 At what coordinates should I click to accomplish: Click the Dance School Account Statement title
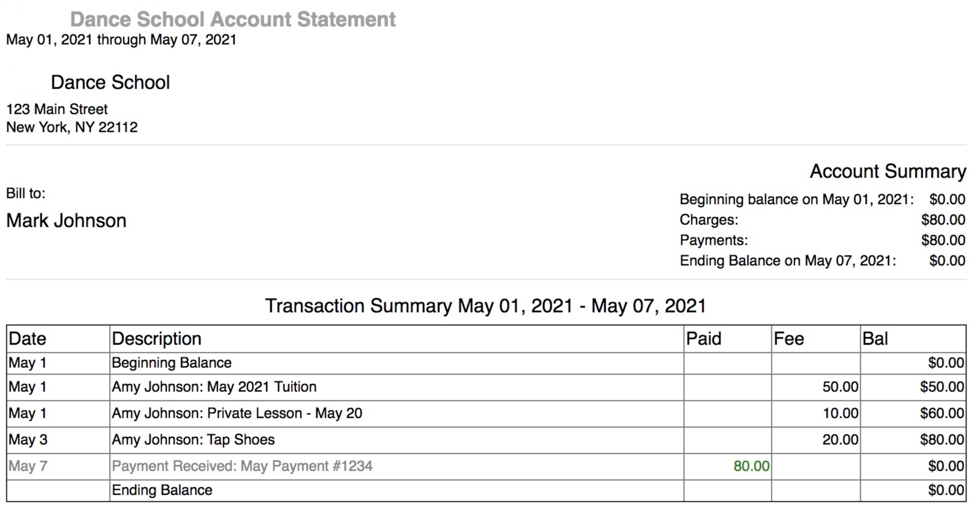[233, 20]
